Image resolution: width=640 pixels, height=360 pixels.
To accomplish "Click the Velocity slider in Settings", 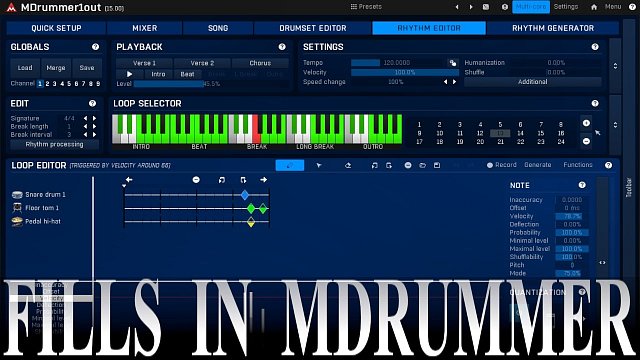I will (x=405, y=72).
